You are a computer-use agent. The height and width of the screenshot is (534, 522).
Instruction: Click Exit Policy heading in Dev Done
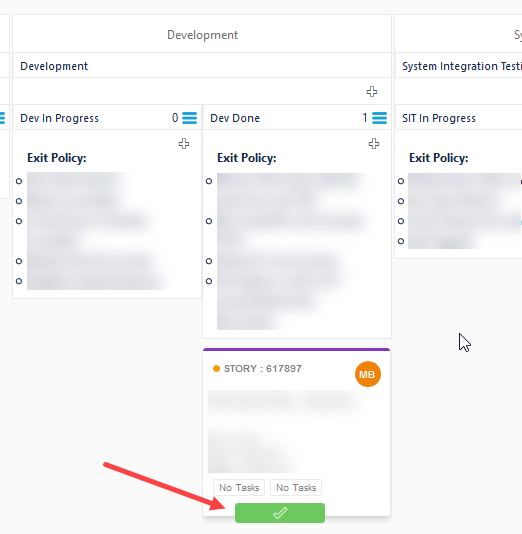[247, 158]
